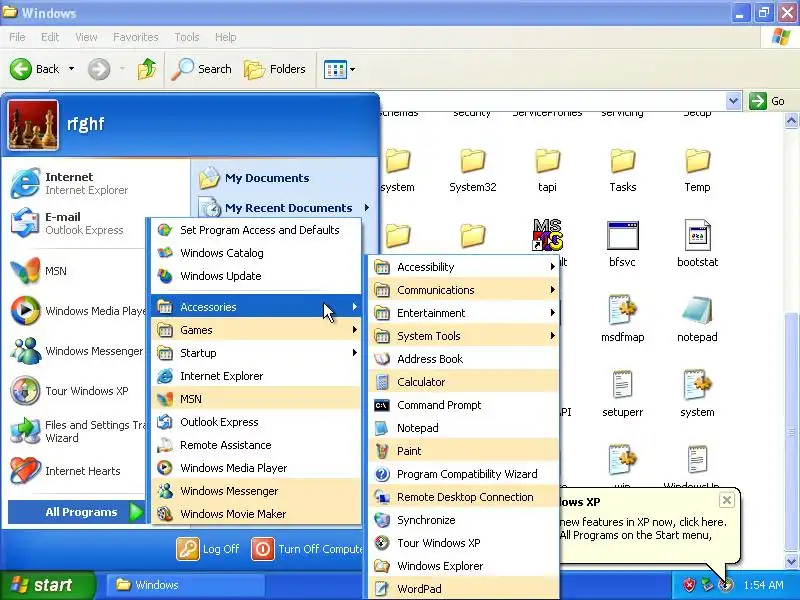Click the scrollbar up arrow in Explorer
This screenshot has height=600, width=800.
tap(791, 120)
